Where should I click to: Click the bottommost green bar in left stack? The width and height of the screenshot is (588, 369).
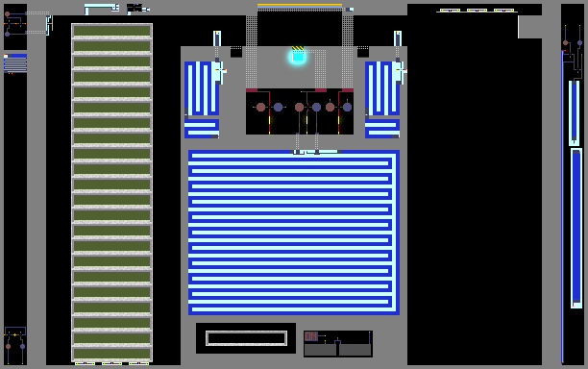(111, 354)
